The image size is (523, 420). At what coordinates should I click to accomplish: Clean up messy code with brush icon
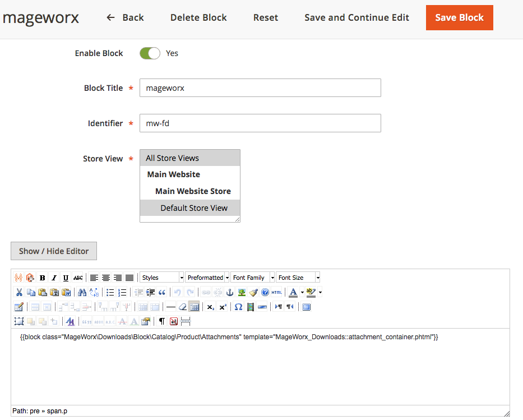[x=253, y=292]
